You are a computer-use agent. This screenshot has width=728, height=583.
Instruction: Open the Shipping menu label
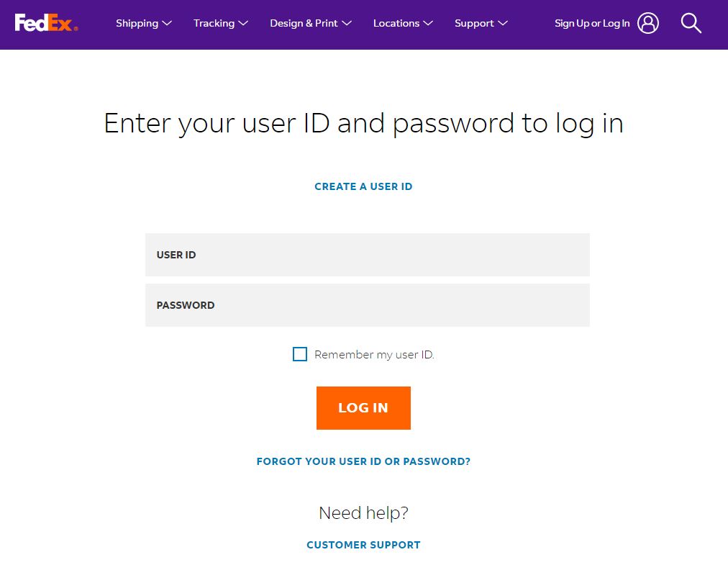[x=137, y=23]
